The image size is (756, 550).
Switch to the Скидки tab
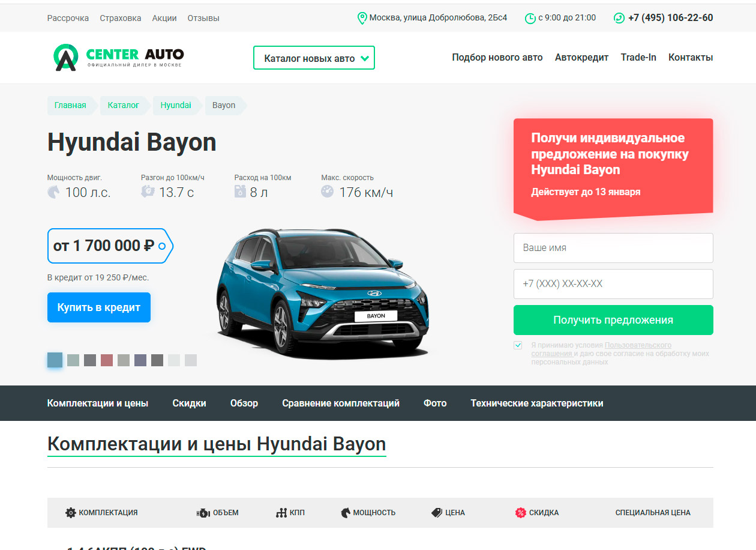click(x=189, y=403)
